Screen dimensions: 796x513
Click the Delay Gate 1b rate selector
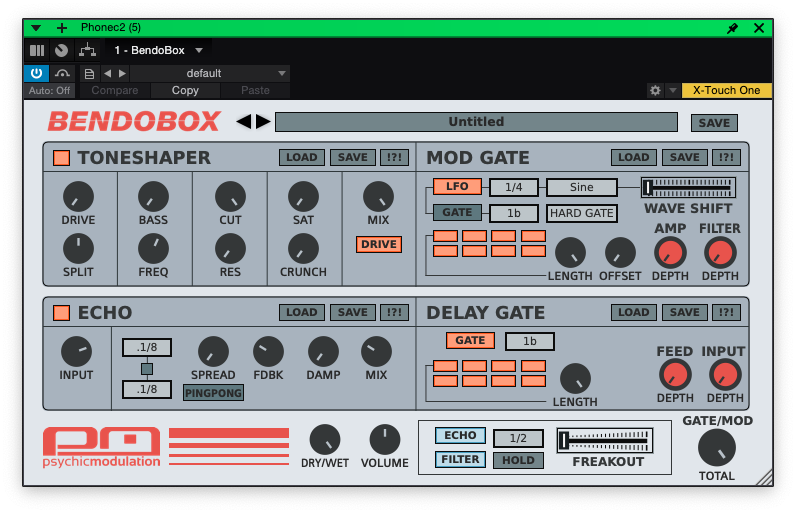coord(529,341)
